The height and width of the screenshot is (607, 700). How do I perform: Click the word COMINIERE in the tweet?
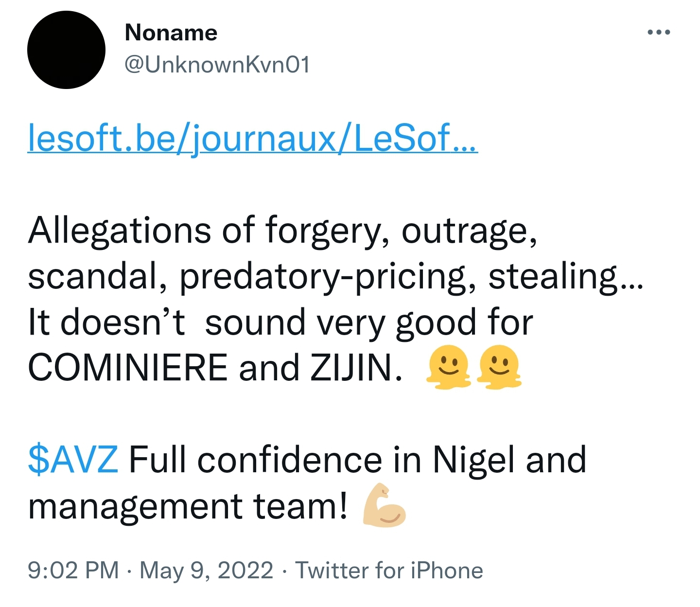pyautogui.click(x=127, y=368)
